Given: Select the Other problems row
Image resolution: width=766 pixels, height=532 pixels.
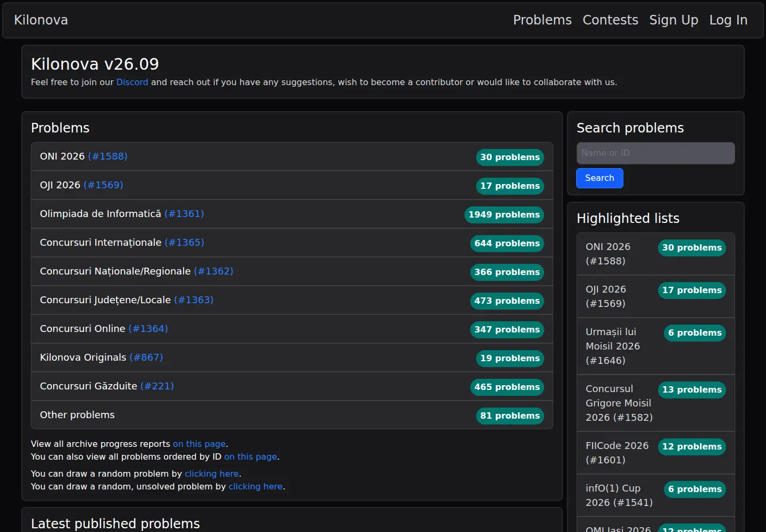Looking at the screenshot, I should (x=292, y=415).
